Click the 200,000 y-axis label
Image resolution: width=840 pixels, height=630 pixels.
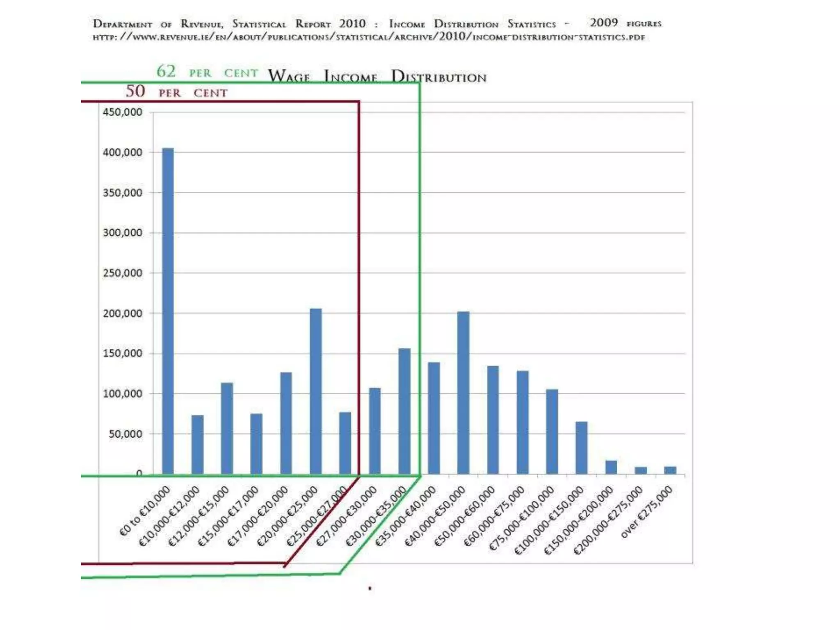click(122, 313)
